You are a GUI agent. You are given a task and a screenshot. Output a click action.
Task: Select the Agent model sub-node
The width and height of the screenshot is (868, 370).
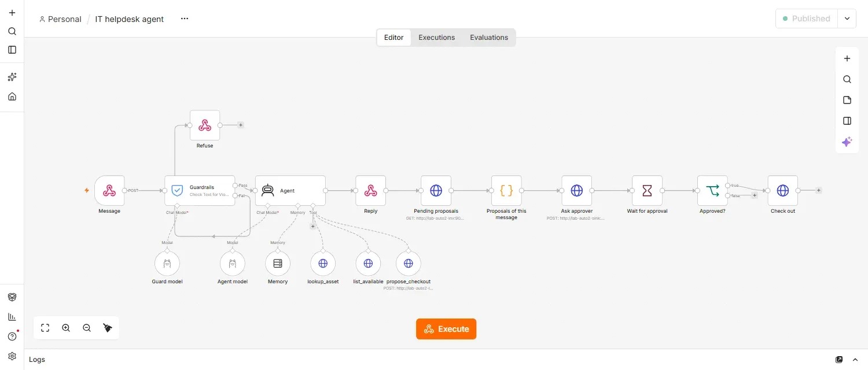click(x=233, y=264)
